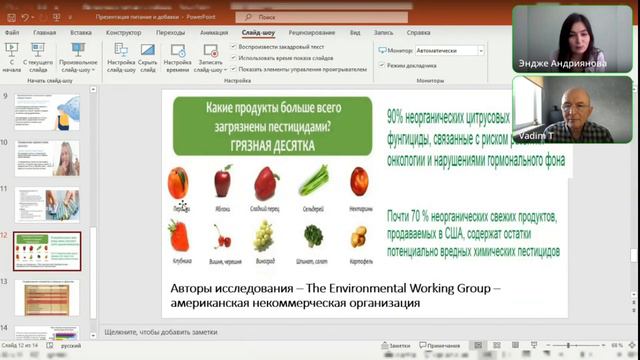Click 'Щелкните, чтобы добавить заметки' notes area
640x360 pixels.
(161, 332)
